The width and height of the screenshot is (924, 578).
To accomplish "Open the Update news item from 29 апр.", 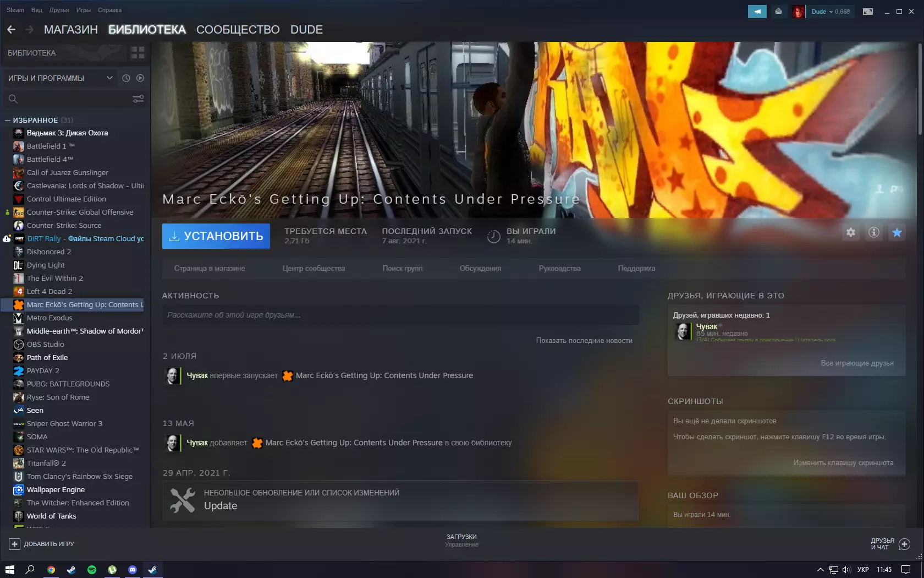I will 400,501.
